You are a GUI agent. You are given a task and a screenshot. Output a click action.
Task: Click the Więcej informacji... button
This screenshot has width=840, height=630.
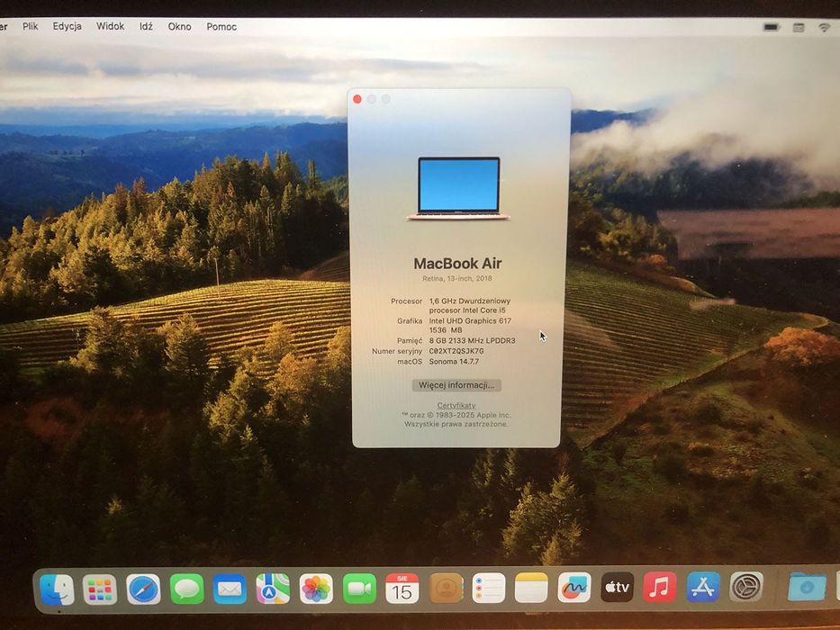(x=456, y=385)
